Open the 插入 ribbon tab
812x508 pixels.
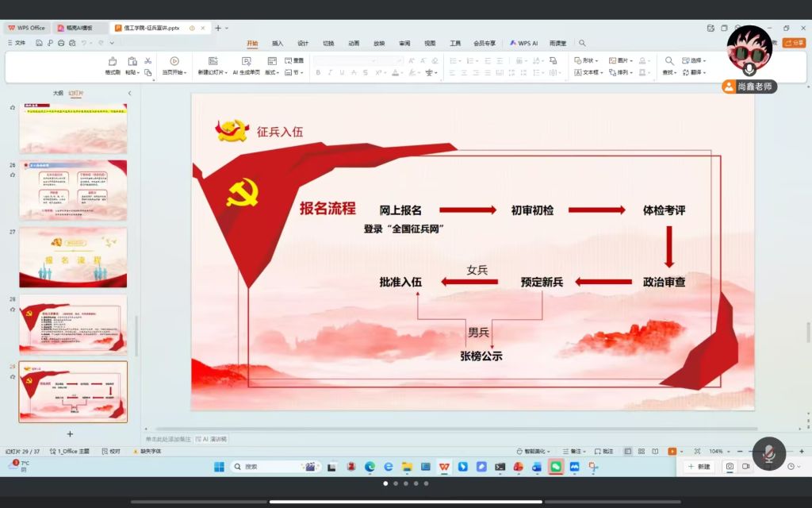click(x=278, y=43)
